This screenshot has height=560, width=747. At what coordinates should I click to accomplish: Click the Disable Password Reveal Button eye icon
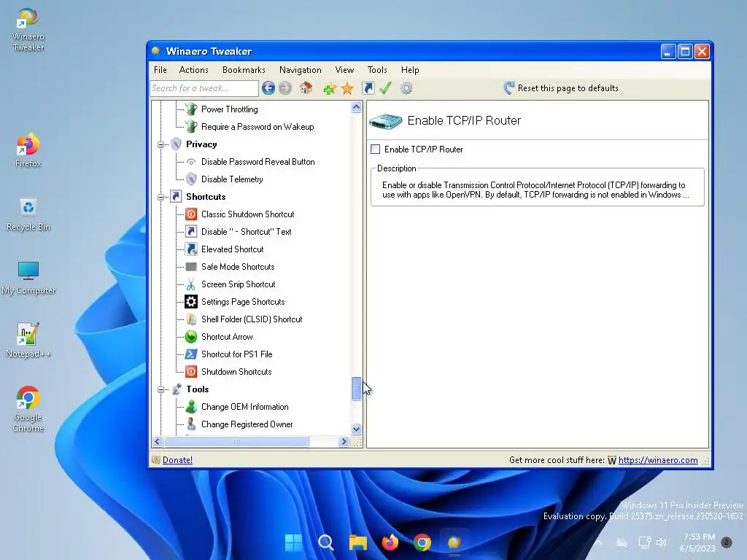191,162
